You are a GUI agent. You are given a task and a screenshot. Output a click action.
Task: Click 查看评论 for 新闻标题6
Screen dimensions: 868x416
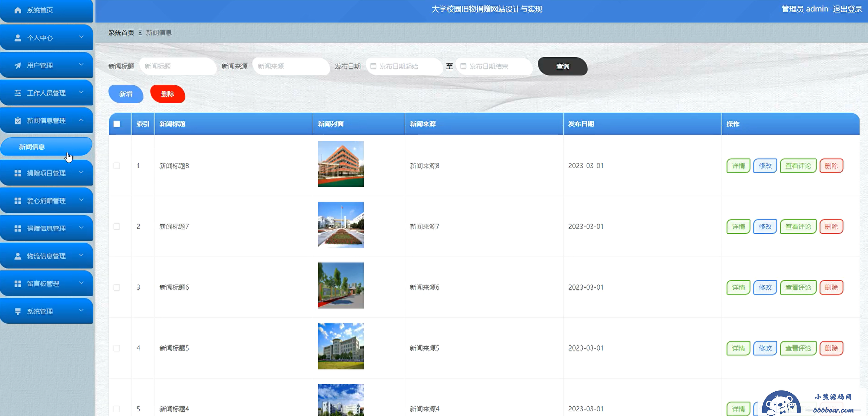point(798,287)
